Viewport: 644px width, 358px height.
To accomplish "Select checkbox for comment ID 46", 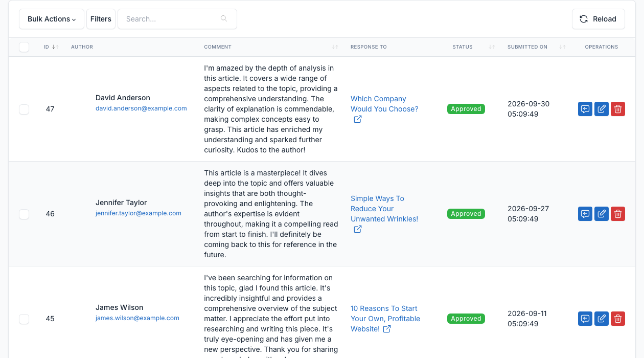I will [x=24, y=214].
